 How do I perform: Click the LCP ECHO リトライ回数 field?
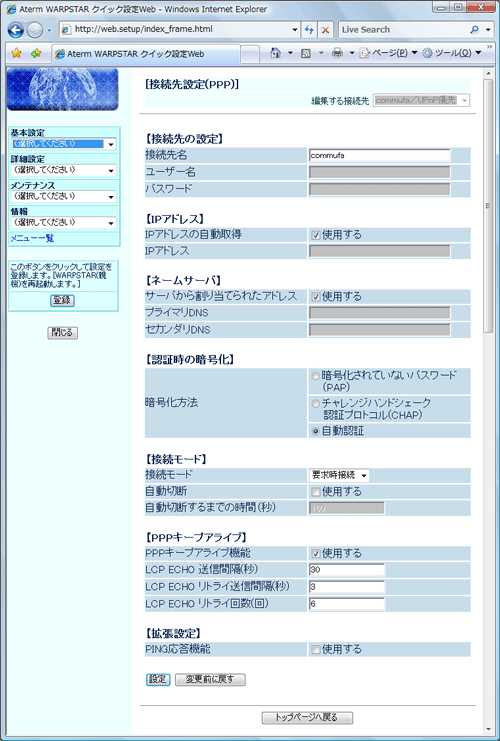click(x=347, y=603)
